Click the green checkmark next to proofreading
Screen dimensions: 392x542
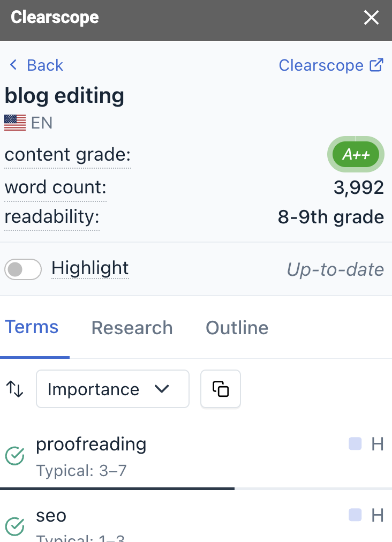15,456
